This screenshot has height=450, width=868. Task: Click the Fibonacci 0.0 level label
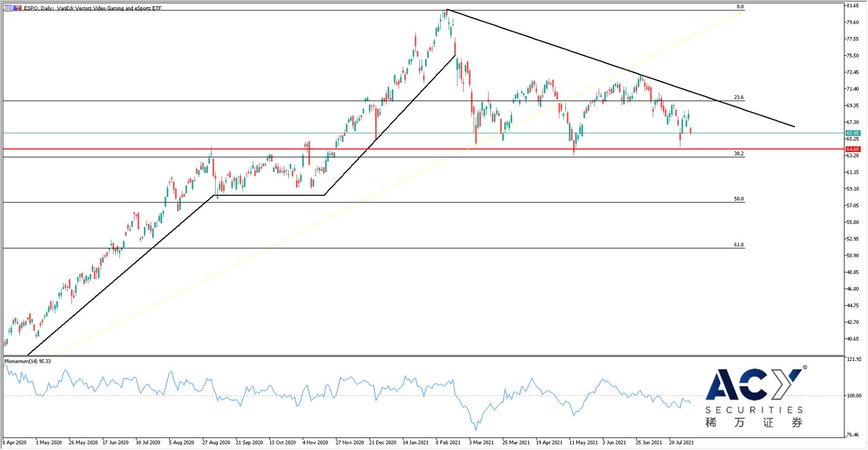coord(740,7)
